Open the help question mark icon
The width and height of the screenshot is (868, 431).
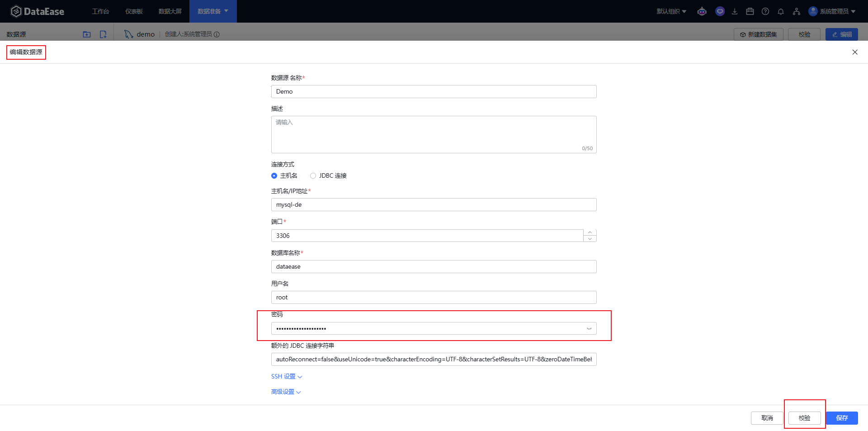[x=765, y=11]
